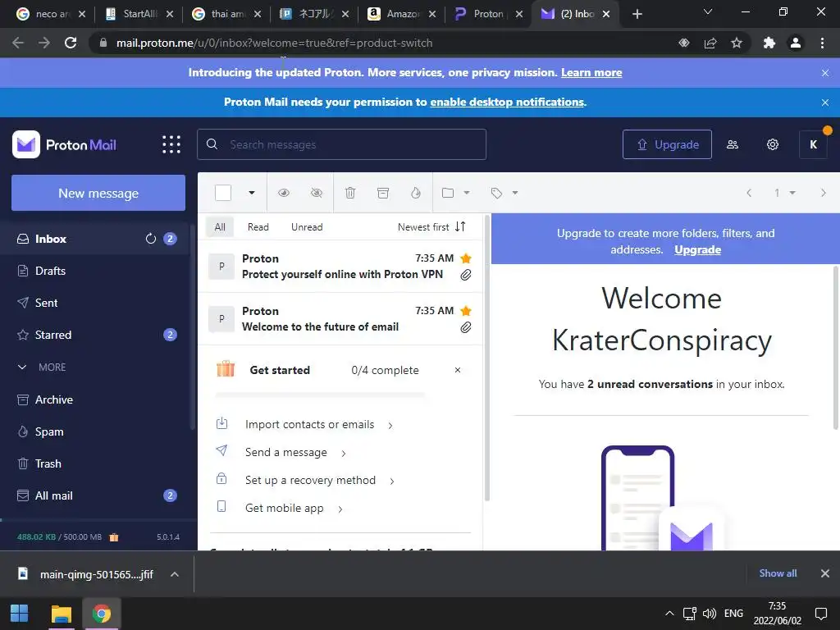The image size is (840, 630).
Task: Click the Move to spam flame icon
Action: point(416,193)
